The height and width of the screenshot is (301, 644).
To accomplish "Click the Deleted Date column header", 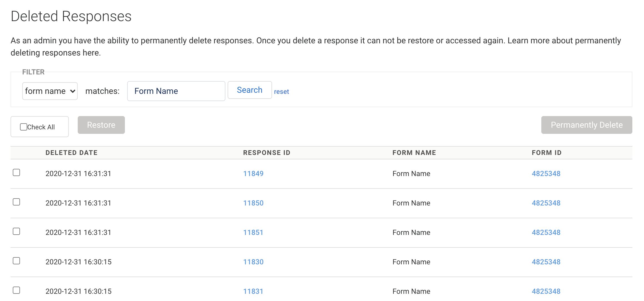I will (71, 153).
